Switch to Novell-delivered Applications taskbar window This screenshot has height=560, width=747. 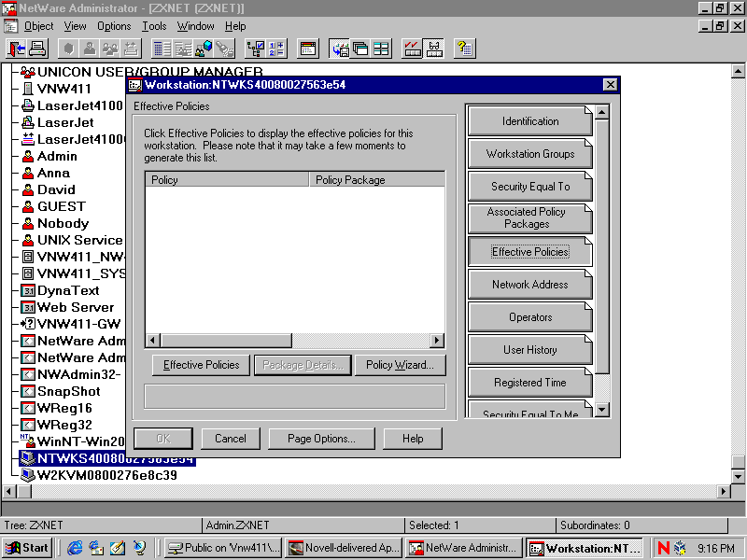click(344, 548)
